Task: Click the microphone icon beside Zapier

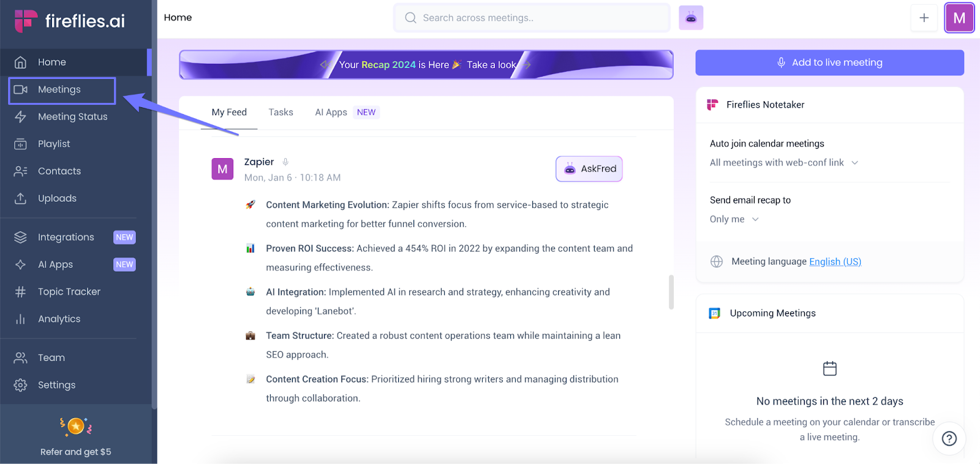Action: (285, 162)
